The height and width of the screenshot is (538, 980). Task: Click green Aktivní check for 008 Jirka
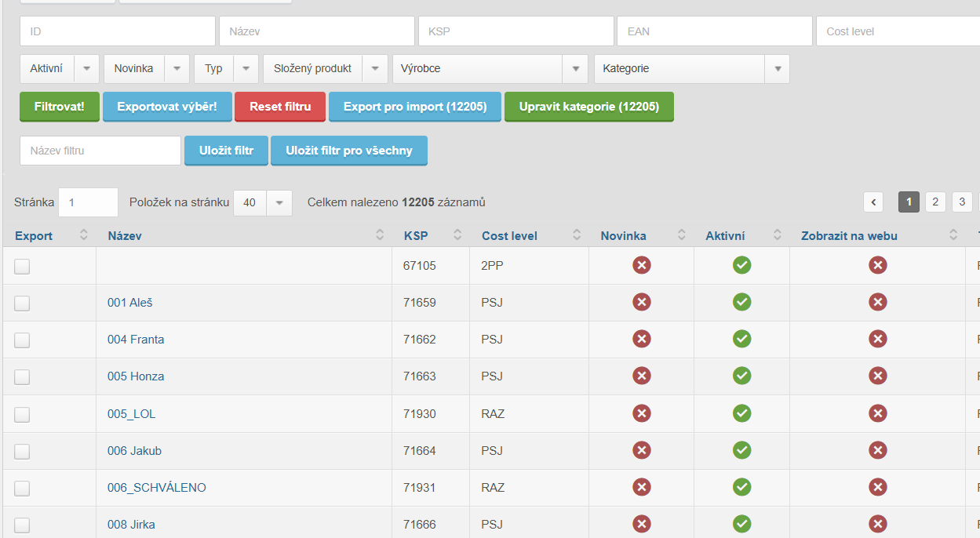pos(741,524)
